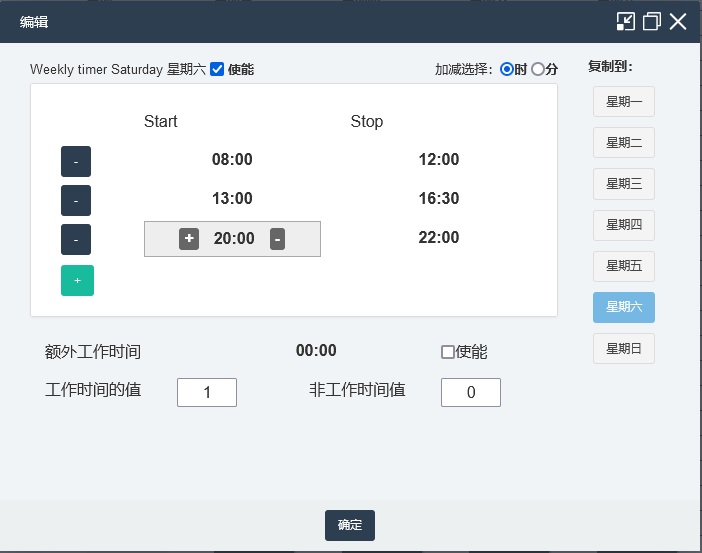Screen dimensions: 702x553
Task: Add a new time period row
Action: [77, 281]
